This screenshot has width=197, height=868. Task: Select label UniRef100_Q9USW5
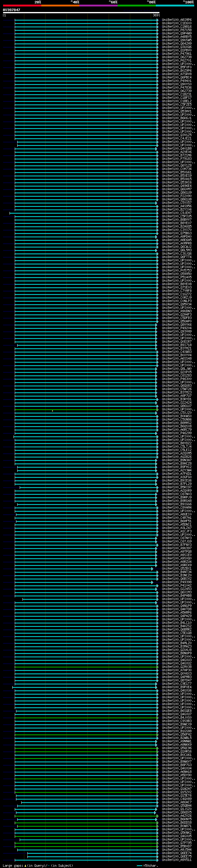coord(176,40)
